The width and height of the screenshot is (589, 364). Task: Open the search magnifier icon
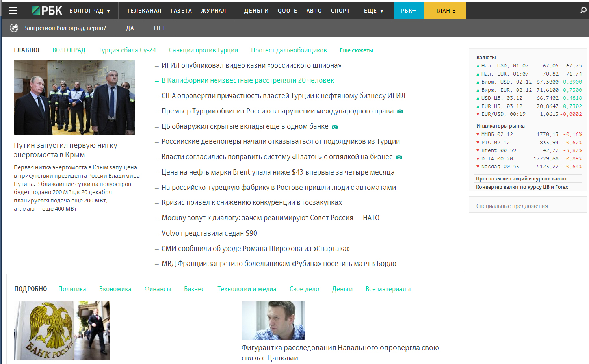click(x=583, y=10)
